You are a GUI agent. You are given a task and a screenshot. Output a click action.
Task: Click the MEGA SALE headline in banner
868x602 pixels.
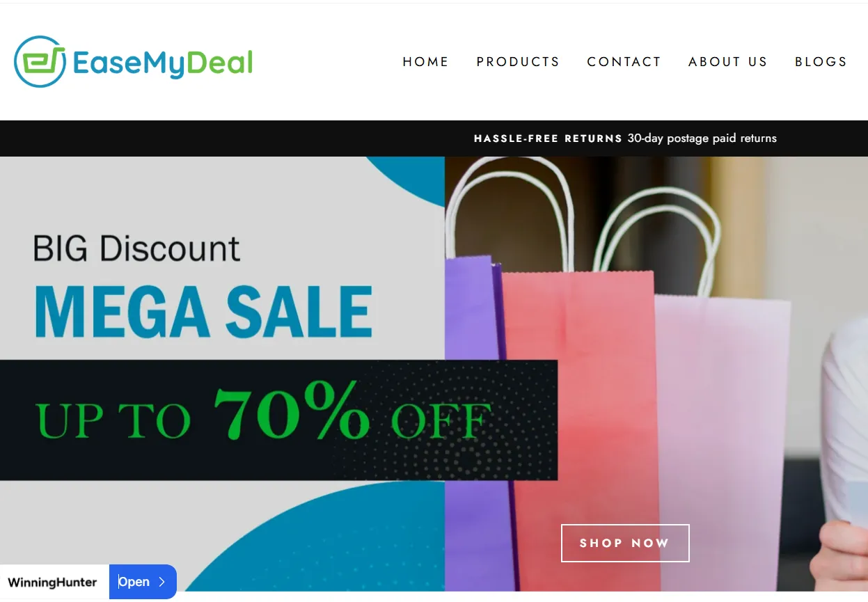pos(203,312)
